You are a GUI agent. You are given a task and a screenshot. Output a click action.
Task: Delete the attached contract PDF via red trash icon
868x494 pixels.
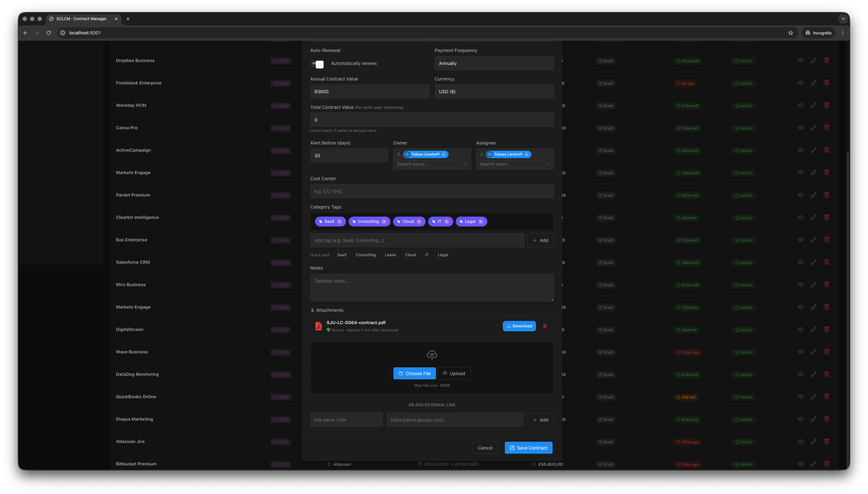pos(545,326)
